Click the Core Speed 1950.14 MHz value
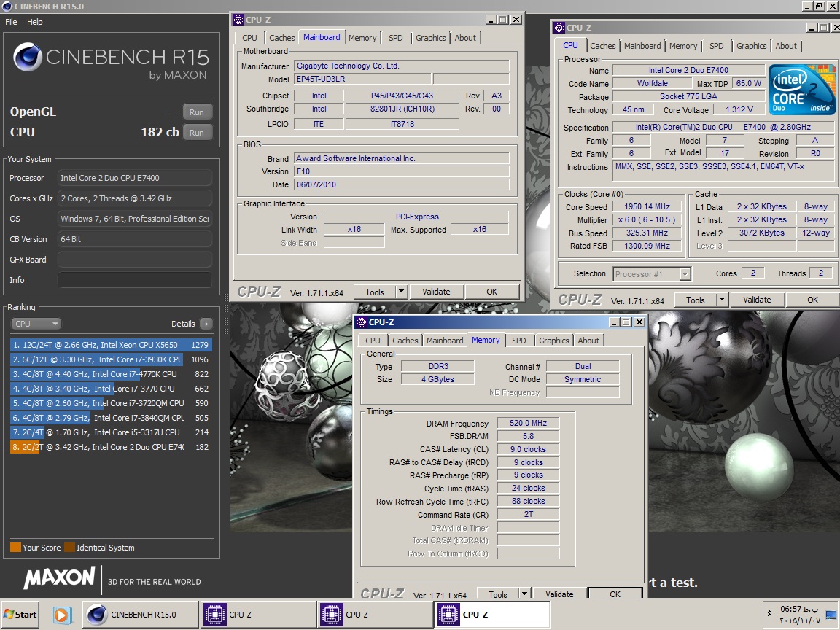The width and height of the screenshot is (840, 630). pos(647,207)
